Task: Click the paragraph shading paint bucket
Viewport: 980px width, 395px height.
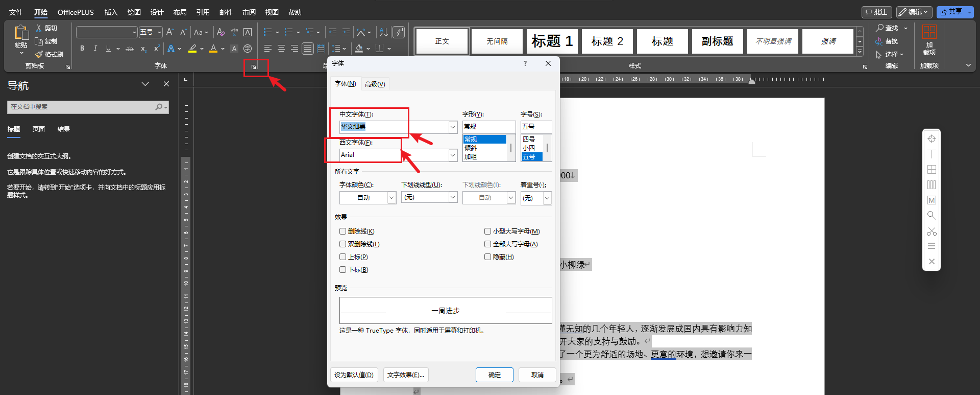Action: (359, 49)
